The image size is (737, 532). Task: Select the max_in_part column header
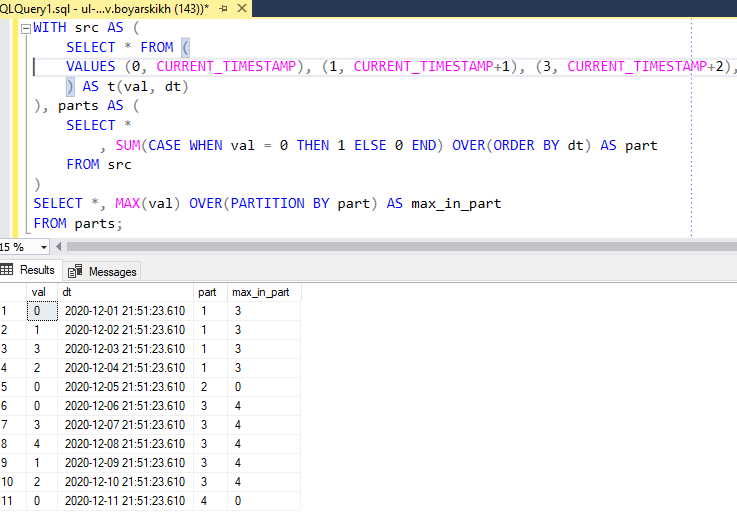tap(262, 292)
